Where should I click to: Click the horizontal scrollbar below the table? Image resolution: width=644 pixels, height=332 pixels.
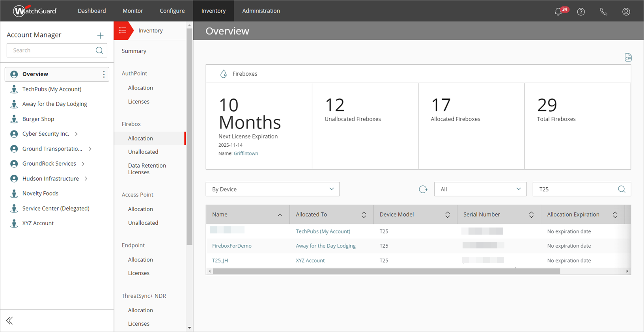(386, 271)
